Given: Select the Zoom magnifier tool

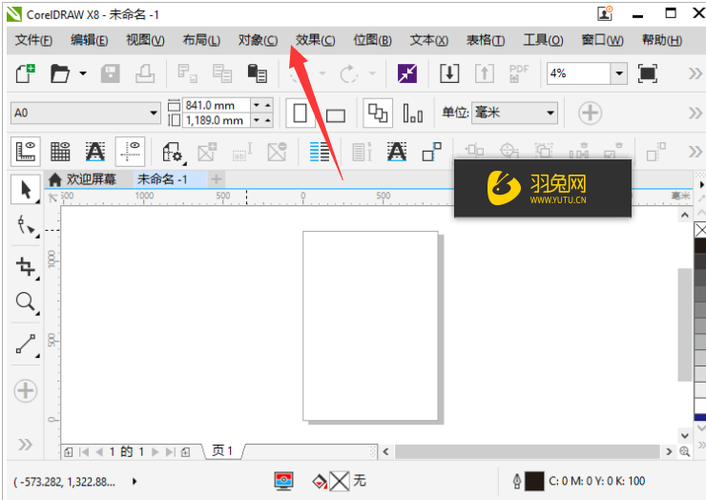Looking at the screenshot, I should pos(26,302).
